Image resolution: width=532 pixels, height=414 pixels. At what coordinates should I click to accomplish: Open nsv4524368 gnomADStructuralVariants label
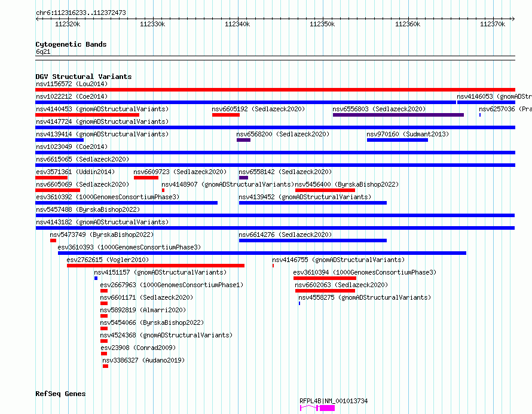[166, 335]
